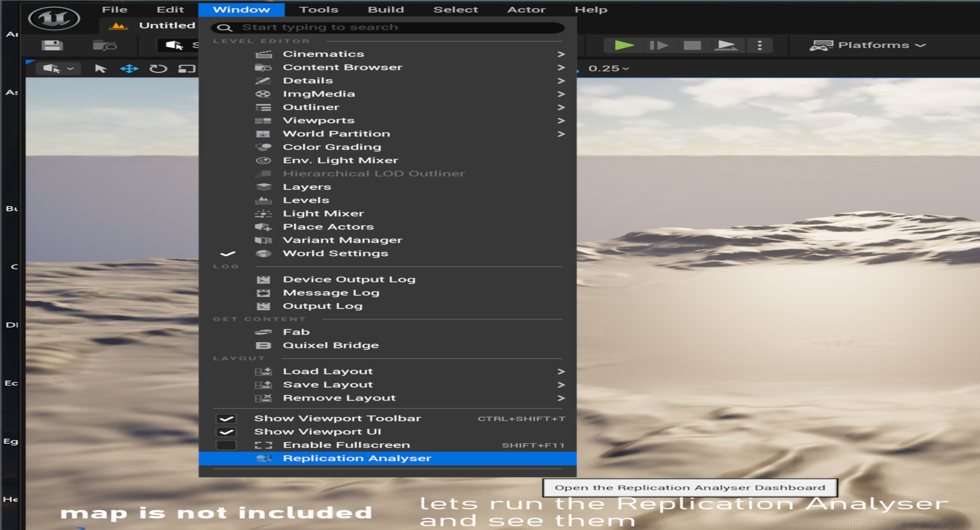
Task: Click the arrow select cursor tool
Action: (x=101, y=68)
